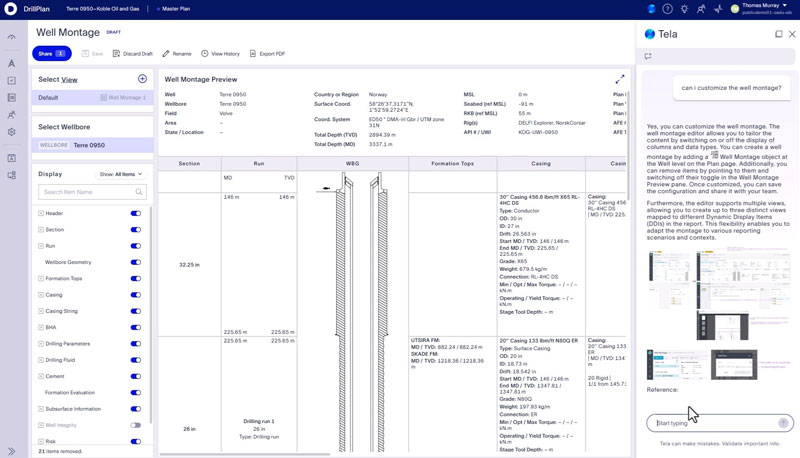Expand the Section item in Display list
800x458 pixels.
pyautogui.click(x=41, y=230)
